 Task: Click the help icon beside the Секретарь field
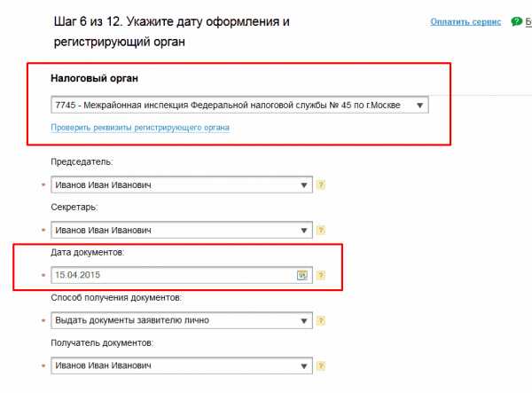[321, 230]
